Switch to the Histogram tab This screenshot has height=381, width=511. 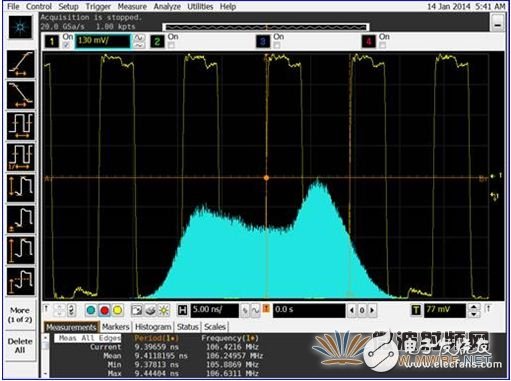[x=153, y=327]
